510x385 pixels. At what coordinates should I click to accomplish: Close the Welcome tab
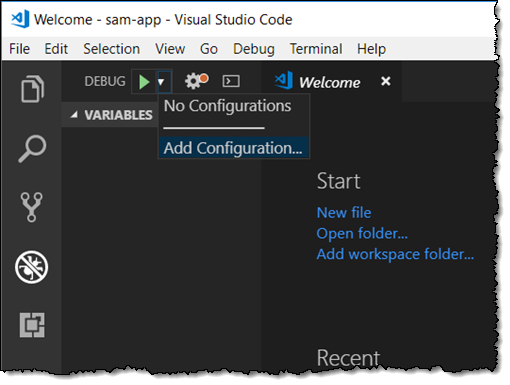pyautogui.click(x=386, y=81)
